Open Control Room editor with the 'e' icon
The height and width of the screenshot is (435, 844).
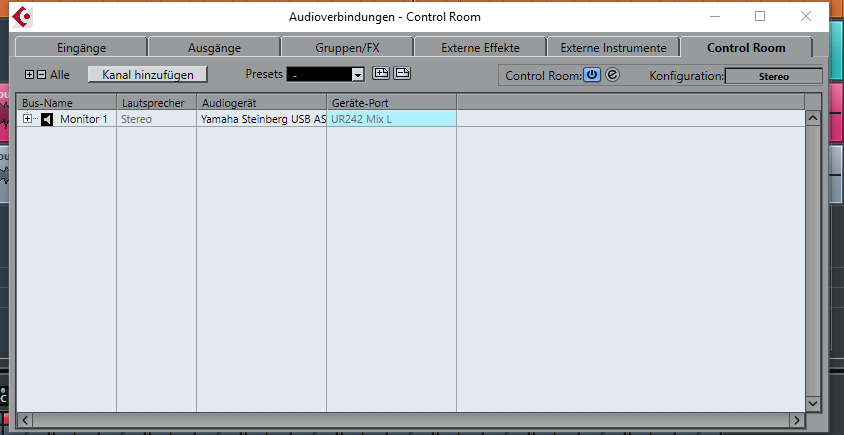click(612, 75)
